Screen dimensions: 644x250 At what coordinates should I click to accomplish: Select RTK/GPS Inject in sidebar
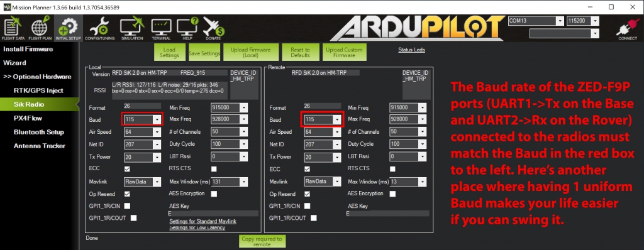[x=38, y=90]
